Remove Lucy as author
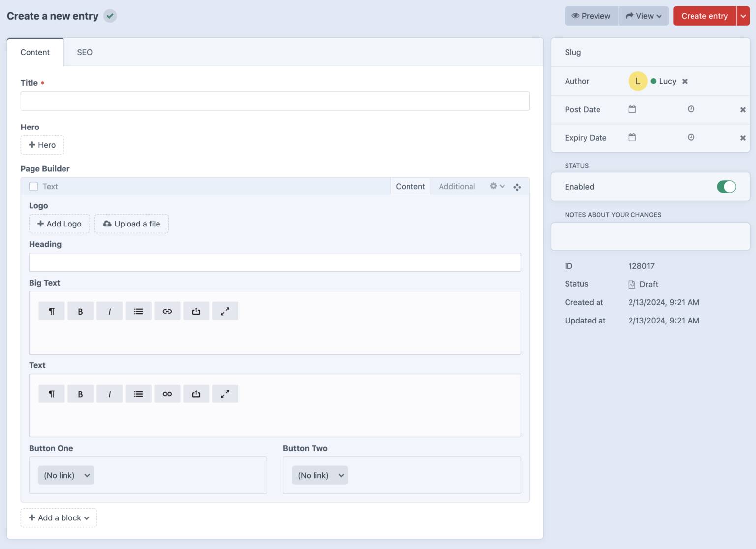756x549 pixels. (x=685, y=81)
